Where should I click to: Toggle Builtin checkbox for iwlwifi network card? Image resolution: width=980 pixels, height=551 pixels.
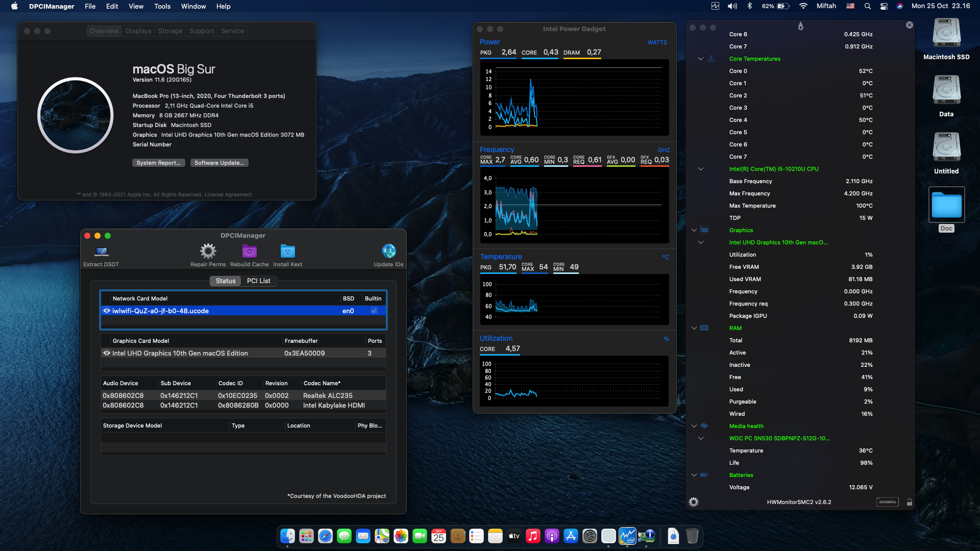pos(374,311)
